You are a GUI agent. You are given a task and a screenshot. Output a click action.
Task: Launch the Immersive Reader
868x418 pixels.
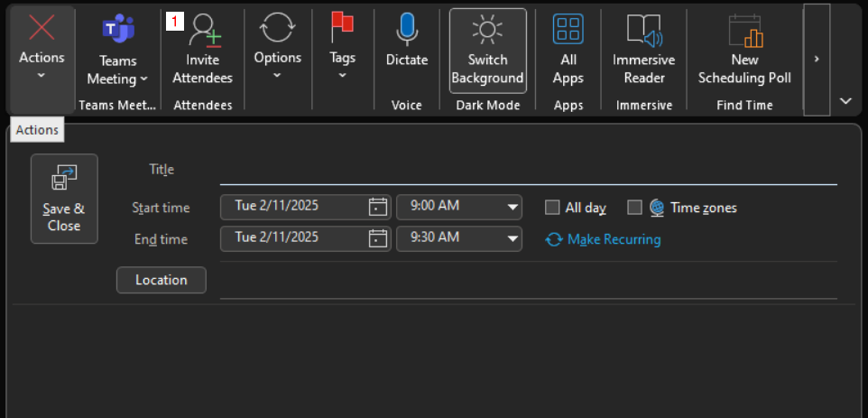point(643,51)
